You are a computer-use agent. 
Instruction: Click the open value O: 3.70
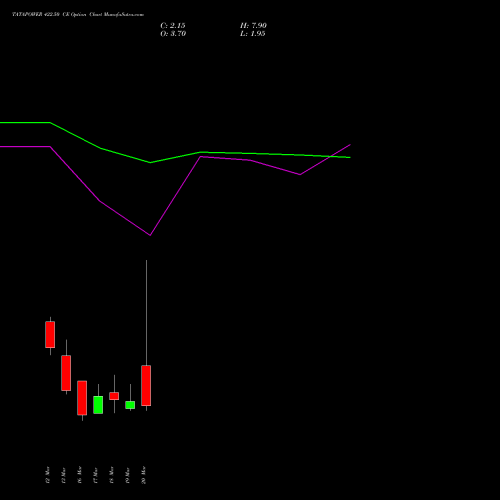point(173,34)
